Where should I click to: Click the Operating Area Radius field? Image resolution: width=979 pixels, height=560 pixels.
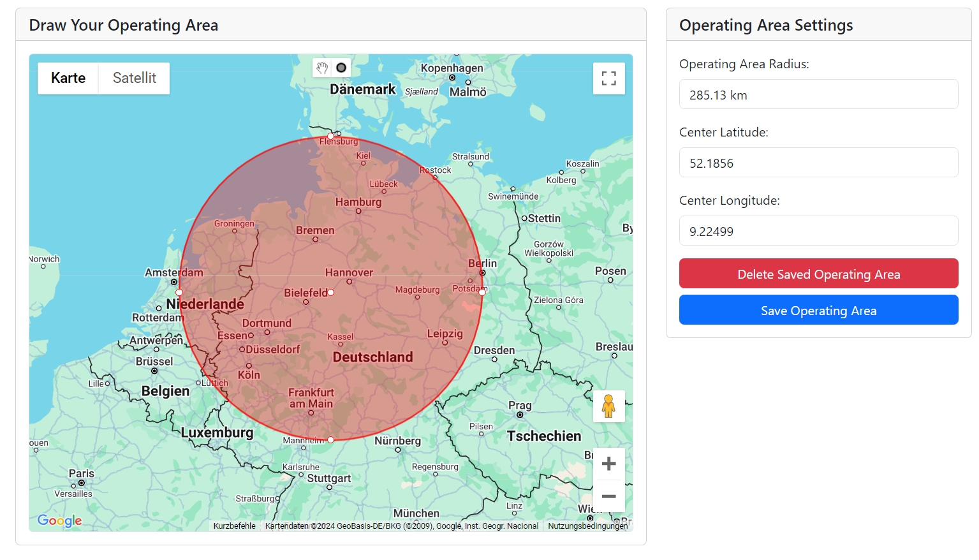pos(818,94)
